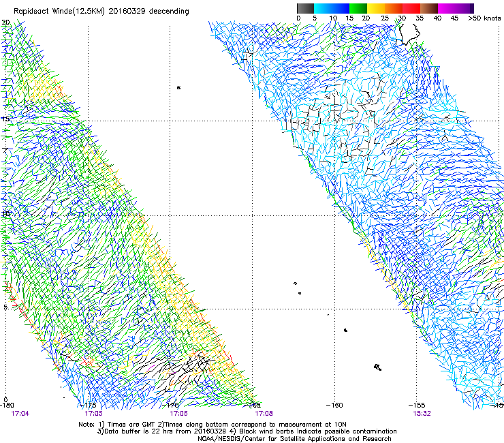Click the dark purple 45-50 knots swatch
The width and height of the screenshot is (504, 443).
(464, 8)
